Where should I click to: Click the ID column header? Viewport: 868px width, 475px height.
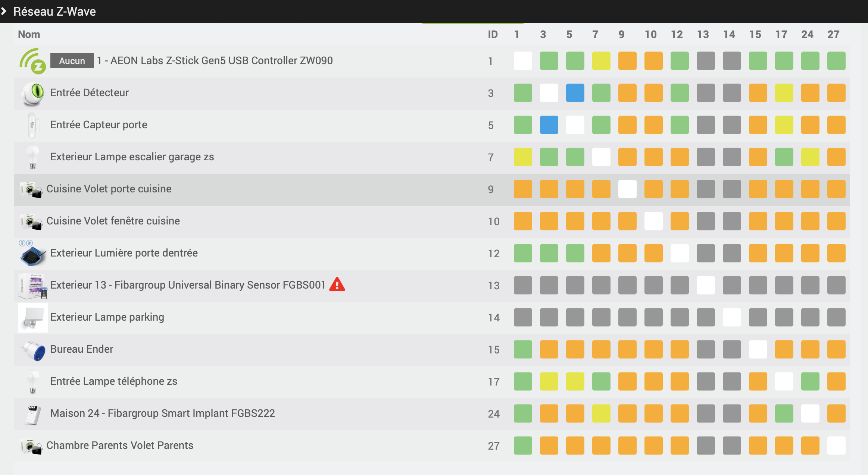[493, 34]
